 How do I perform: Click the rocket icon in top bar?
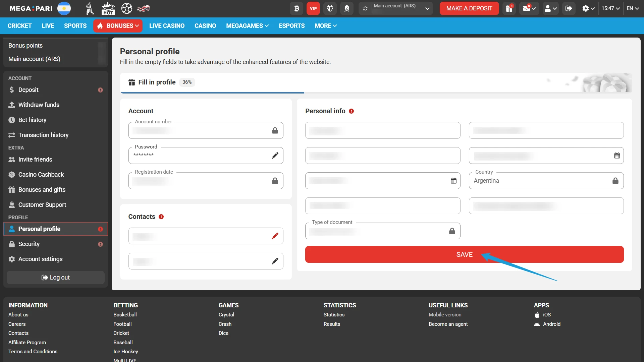(347, 8)
